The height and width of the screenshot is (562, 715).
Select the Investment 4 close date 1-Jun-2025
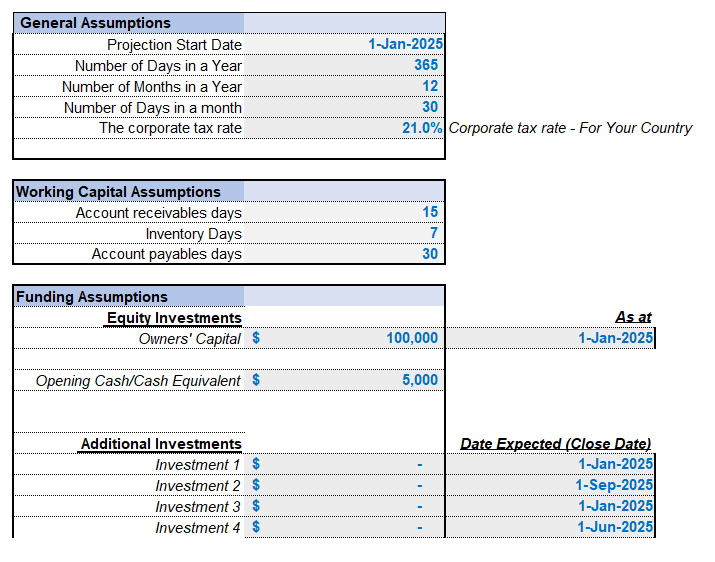pyautogui.click(x=615, y=527)
